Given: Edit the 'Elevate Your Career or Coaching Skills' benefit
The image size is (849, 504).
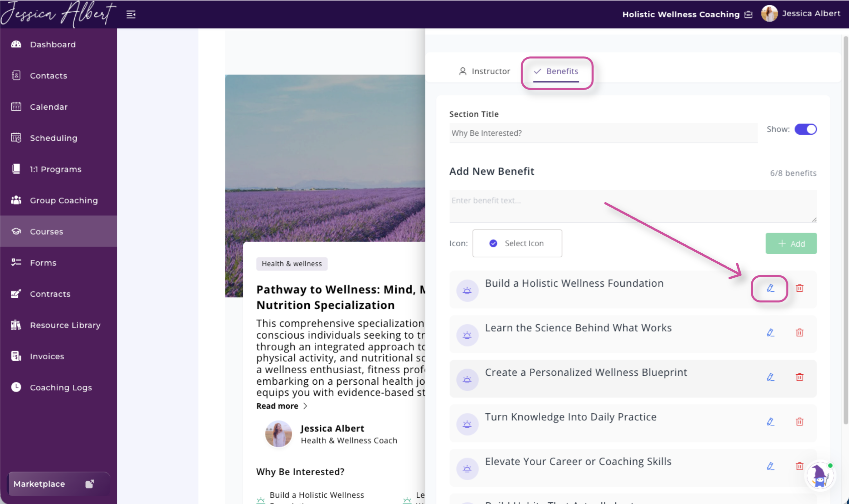Looking at the screenshot, I should click(770, 466).
